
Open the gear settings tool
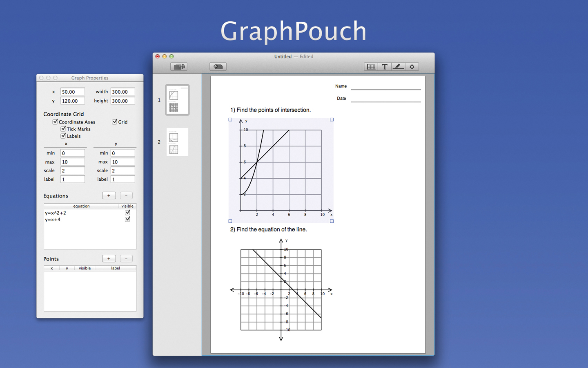pos(412,67)
